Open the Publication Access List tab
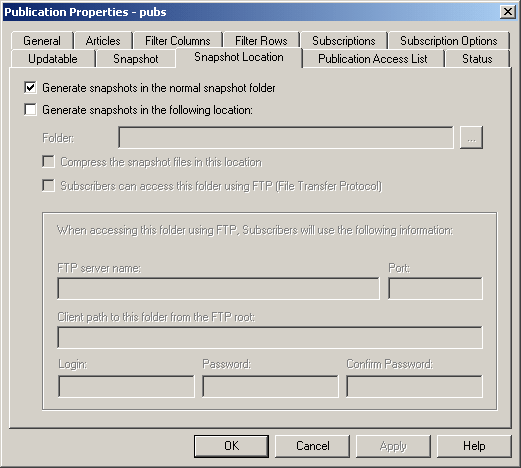This screenshot has width=521, height=468. [x=373, y=59]
